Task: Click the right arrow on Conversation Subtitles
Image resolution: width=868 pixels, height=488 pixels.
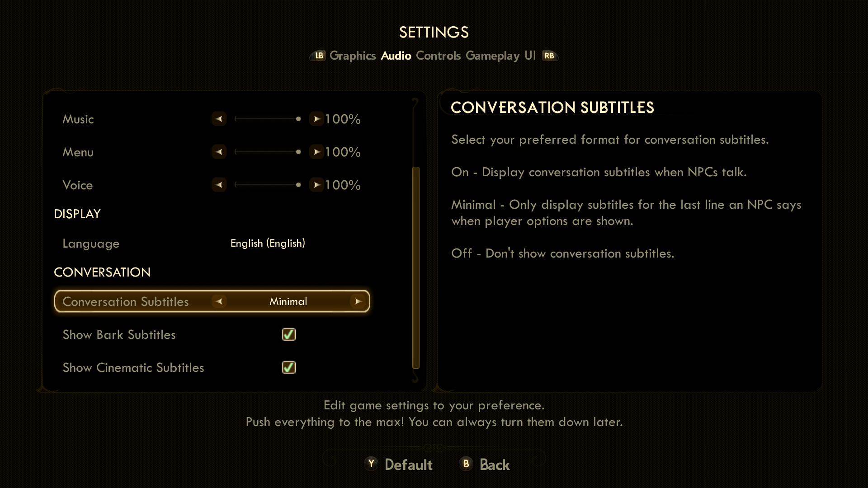Action: 358,301
